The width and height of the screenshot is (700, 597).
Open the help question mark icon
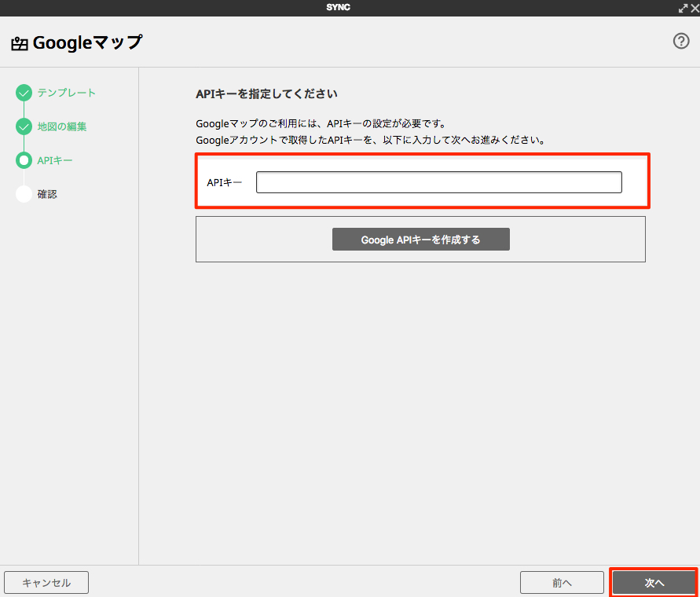click(681, 41)
